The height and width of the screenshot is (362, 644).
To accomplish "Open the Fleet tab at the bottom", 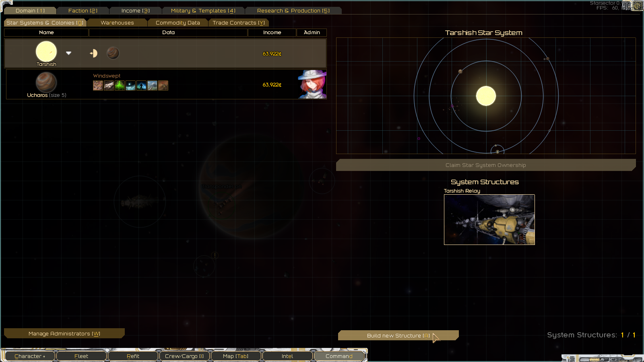I will click(x=81, y=356).
